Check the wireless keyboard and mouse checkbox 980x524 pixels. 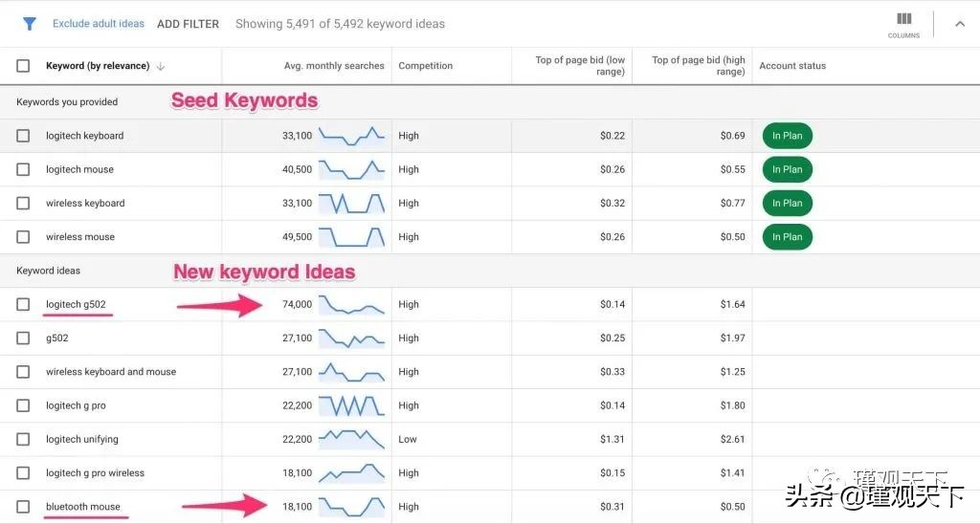tap(23, 372)
